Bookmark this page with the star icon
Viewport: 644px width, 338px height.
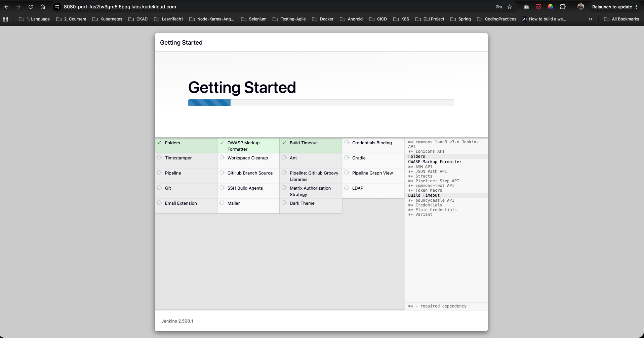(x=510, y=7)
